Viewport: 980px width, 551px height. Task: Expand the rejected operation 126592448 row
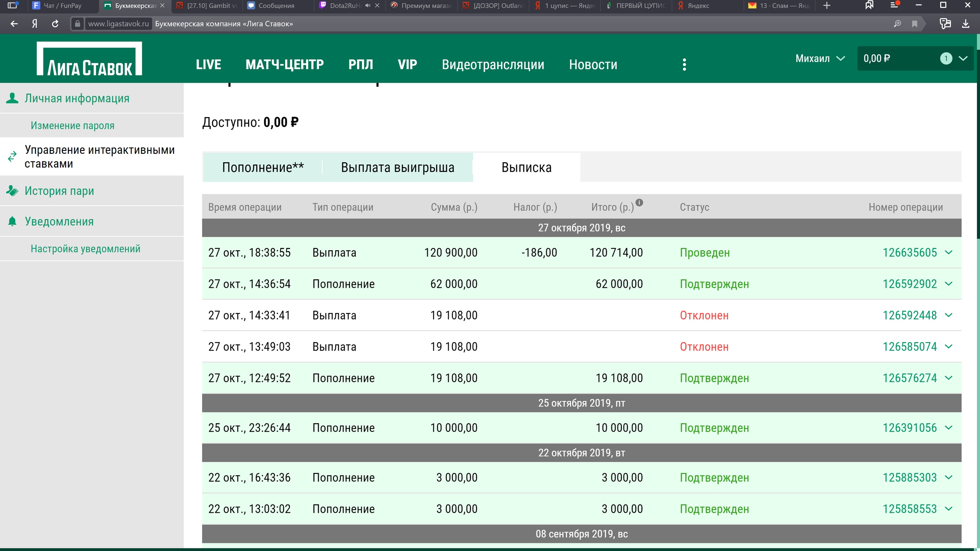point(948,315)
